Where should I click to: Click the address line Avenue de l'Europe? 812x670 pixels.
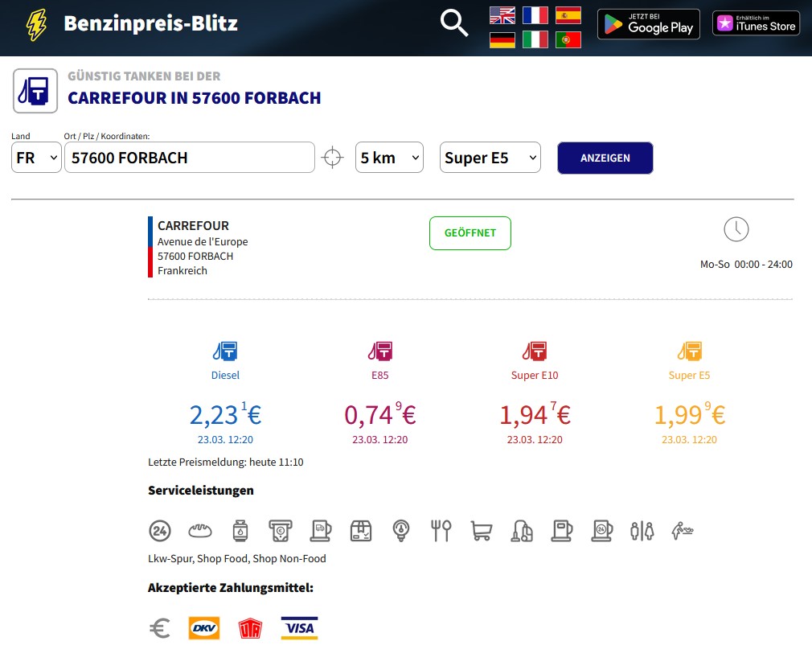[203, 241]
